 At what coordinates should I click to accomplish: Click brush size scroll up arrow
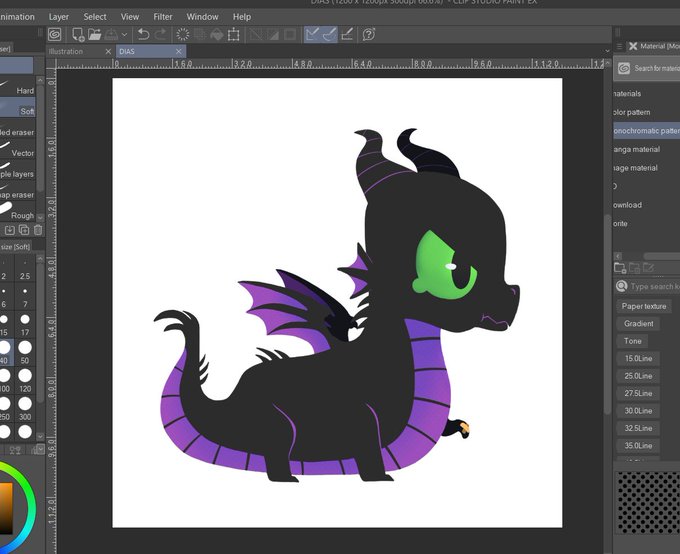pyautogui.click(x=40, y=259)
